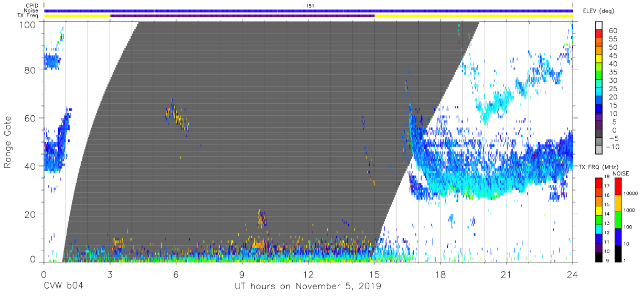The height and width of the screenshot is (297, 644).
Task: Click the 'Noise' label beside the top strip
Action: (x=31, y=10)
